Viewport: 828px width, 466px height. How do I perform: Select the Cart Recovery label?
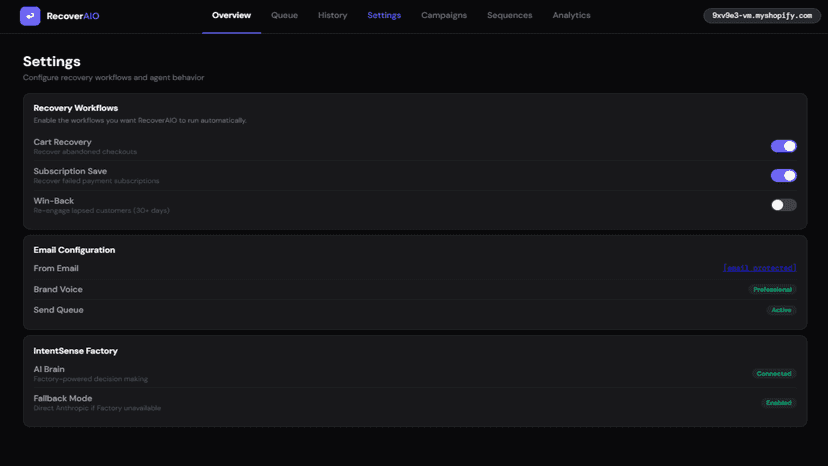62,142
